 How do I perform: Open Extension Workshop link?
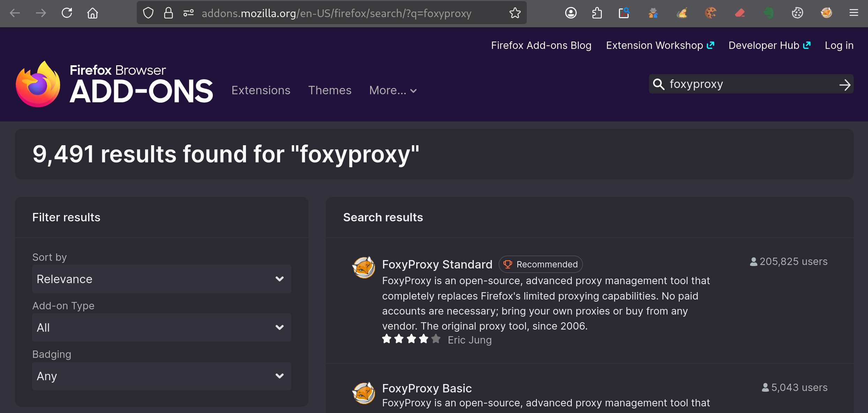point(660,45)
